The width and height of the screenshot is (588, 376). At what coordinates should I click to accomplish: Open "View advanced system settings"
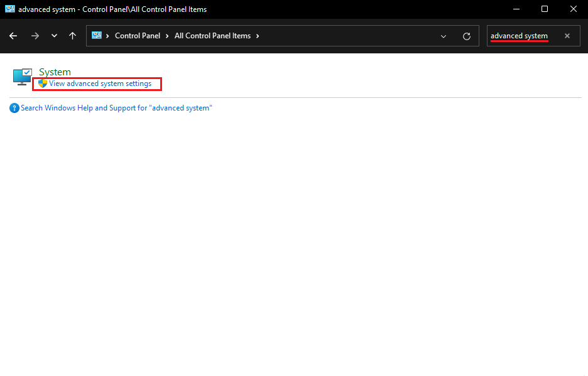[x=100, y=83]
